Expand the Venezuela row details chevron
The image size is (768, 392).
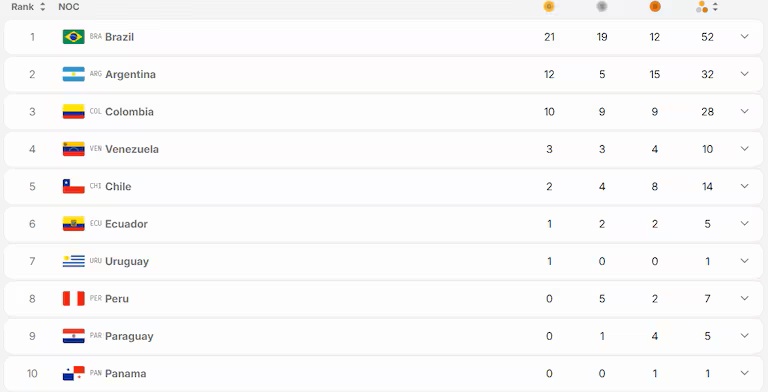click(x=744, y=149)
